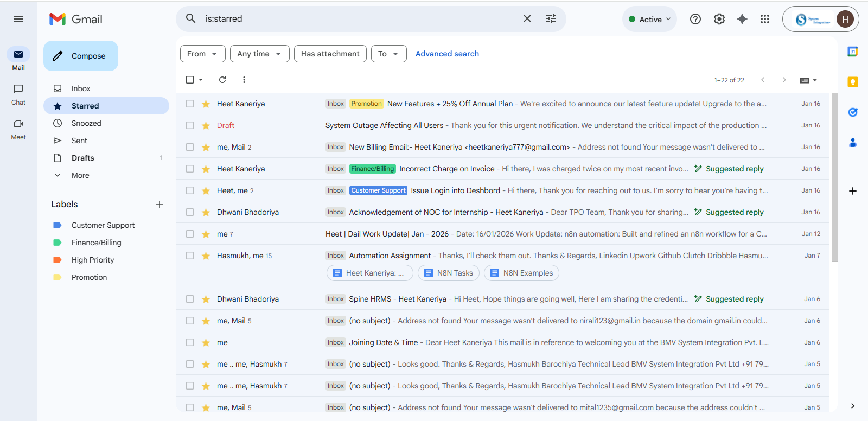This screenshot has height=421, width=868.
Task: Tick checkbox for Automation Assignment email
Action: 190,256
